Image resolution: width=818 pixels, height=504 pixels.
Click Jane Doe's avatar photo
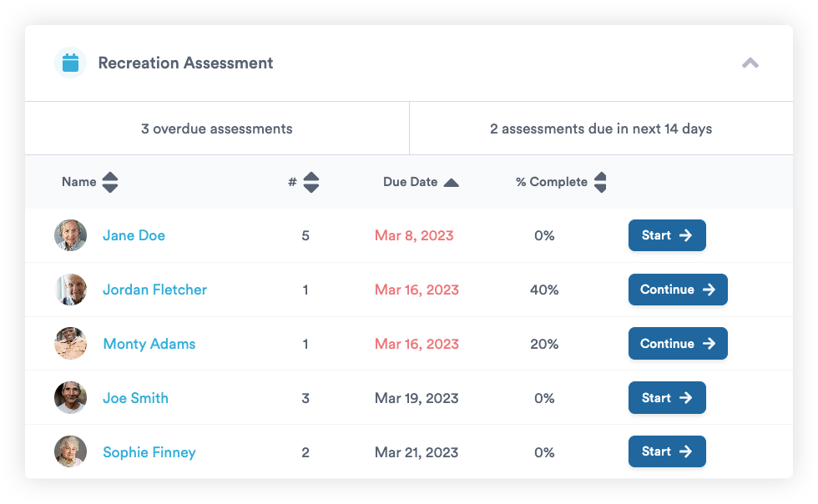pyautogui.click(x=71, y=235)
